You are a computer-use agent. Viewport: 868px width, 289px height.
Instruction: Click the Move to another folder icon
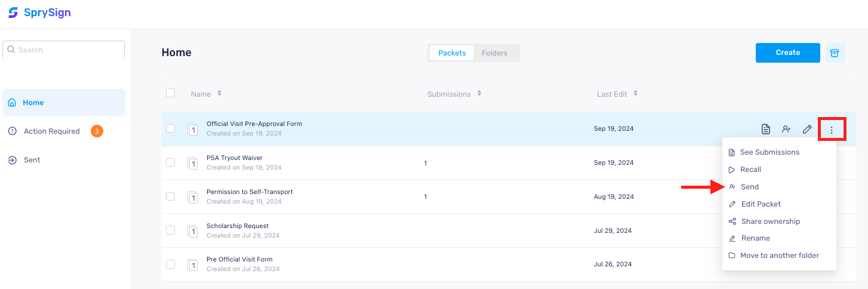click(732, 256)
